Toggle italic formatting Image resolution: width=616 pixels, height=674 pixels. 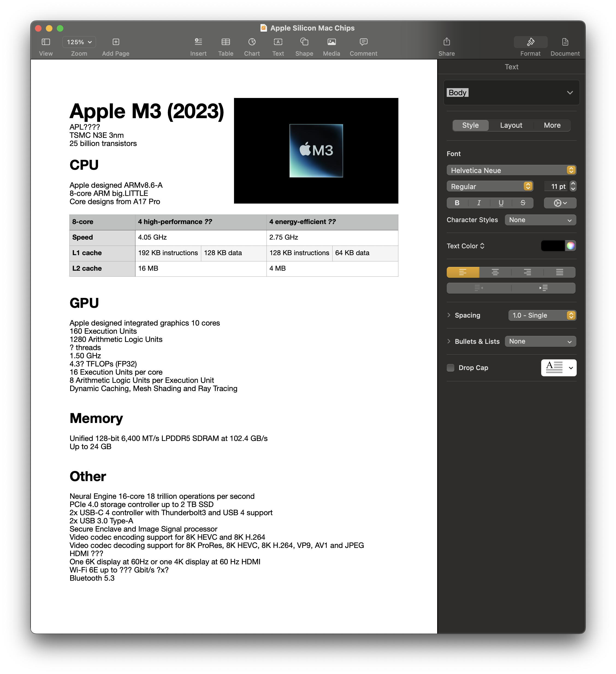(x=479, y=203)
